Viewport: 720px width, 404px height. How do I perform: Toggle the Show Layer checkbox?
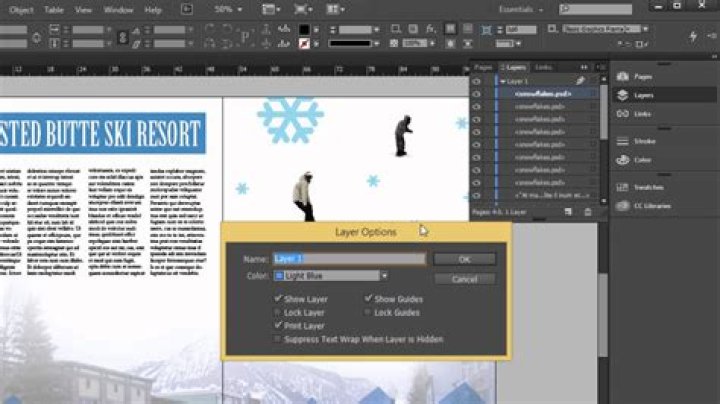(278, 299)
